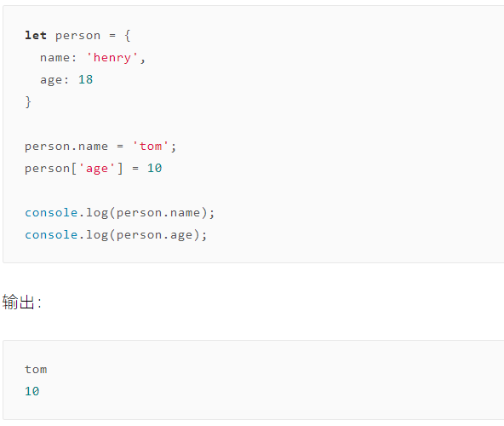The image size is (504, 426).
Task: Click the 'age:' property key
Action: pos(54,80)
